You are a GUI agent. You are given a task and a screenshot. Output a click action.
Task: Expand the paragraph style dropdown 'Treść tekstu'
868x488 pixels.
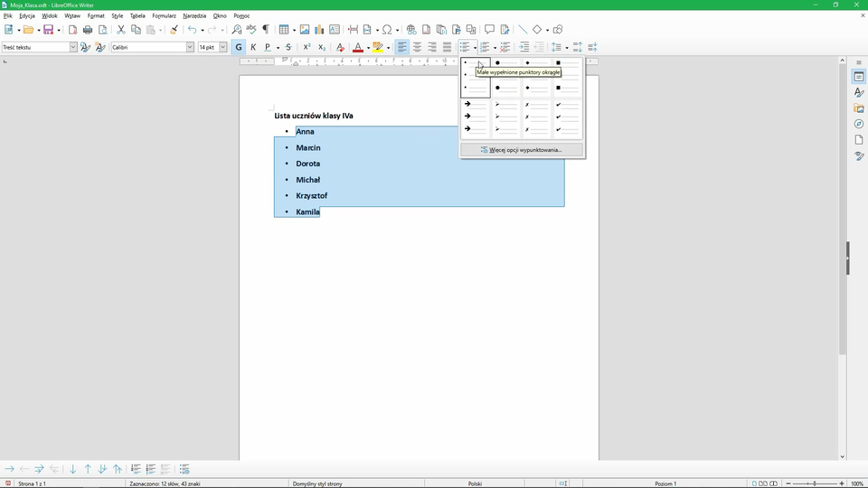click(x=73, y=47)
